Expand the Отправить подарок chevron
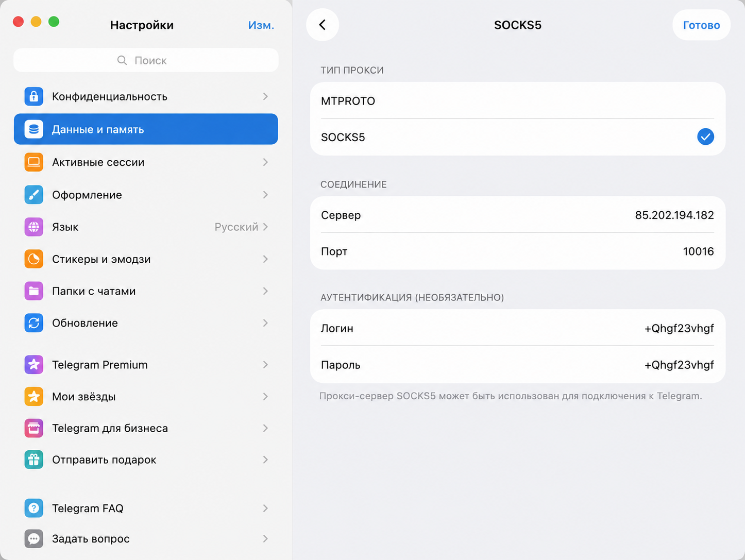The height and width of the screenshot is (560, 745). click(x=265, y=460)
